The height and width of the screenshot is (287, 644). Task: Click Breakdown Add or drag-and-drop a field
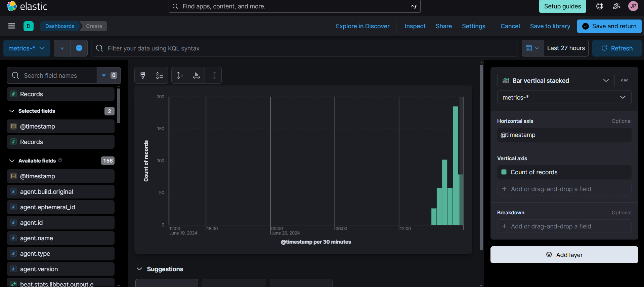click(x=564, y=226)
